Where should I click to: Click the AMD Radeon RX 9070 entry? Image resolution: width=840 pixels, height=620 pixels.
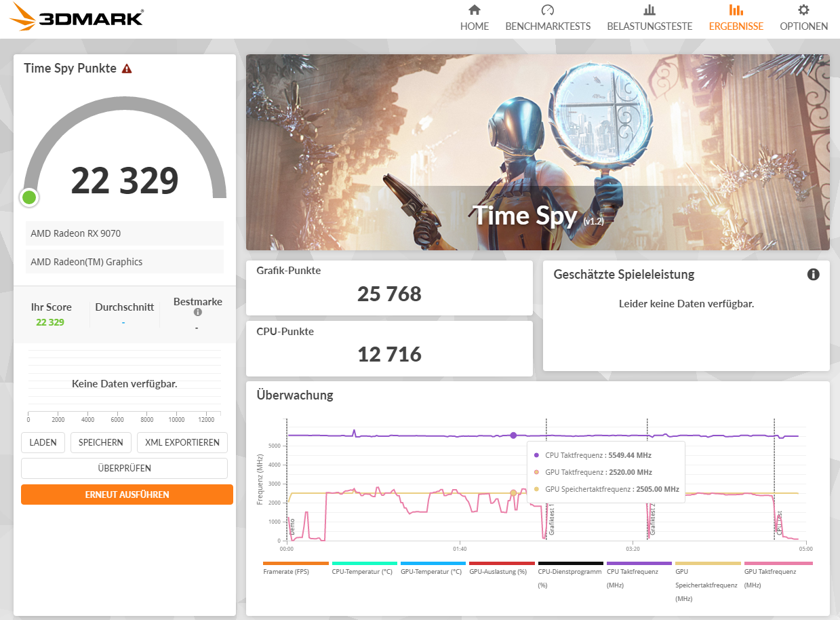tap(125, 233)
